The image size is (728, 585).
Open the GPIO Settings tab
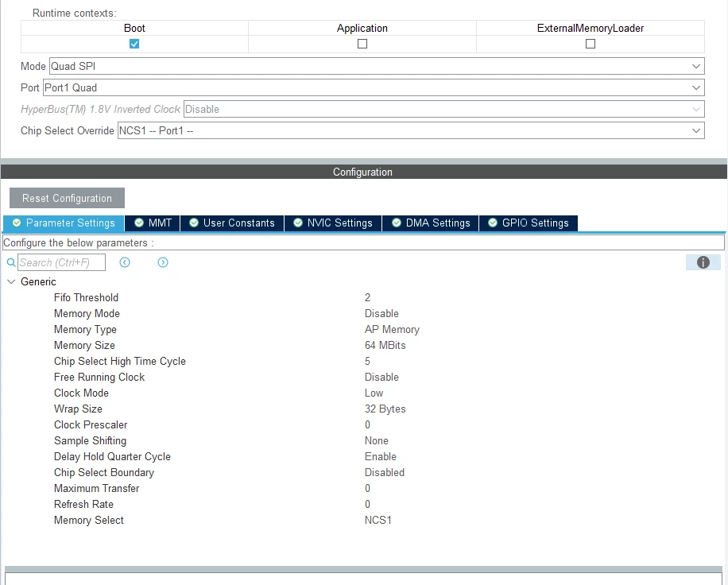tap(529, 223)
